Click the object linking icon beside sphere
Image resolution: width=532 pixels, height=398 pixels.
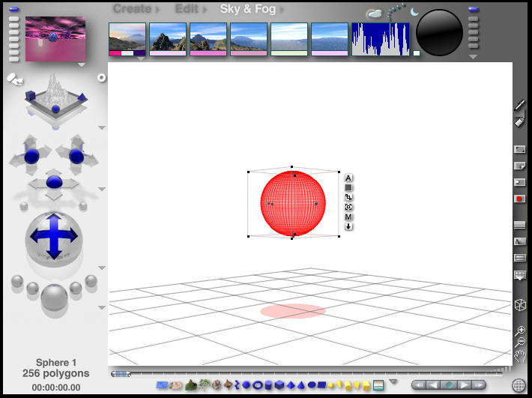pyautogui.click(x=348, y=197)
